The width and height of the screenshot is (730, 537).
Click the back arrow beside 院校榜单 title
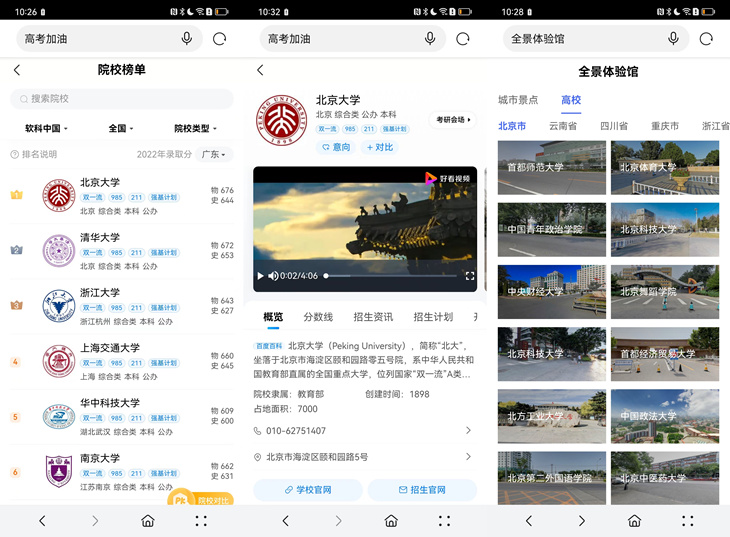point(17,70)
